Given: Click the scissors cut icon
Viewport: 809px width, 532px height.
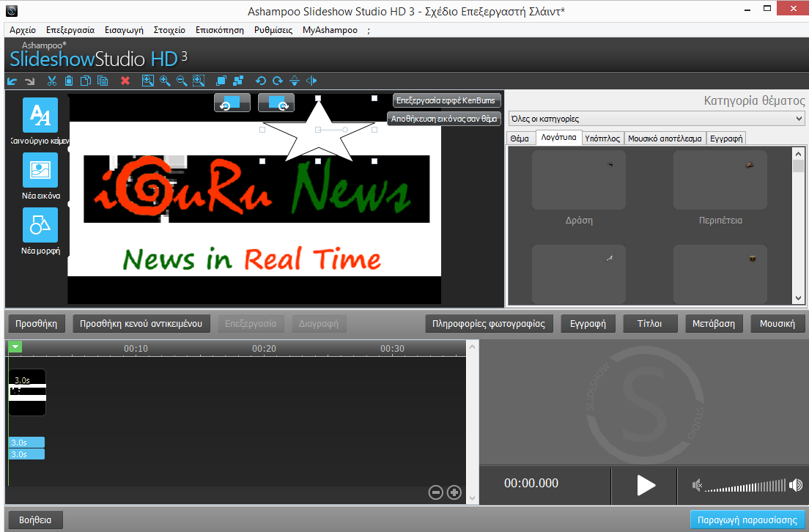Looking at the screenshot, I should [52, 81].
